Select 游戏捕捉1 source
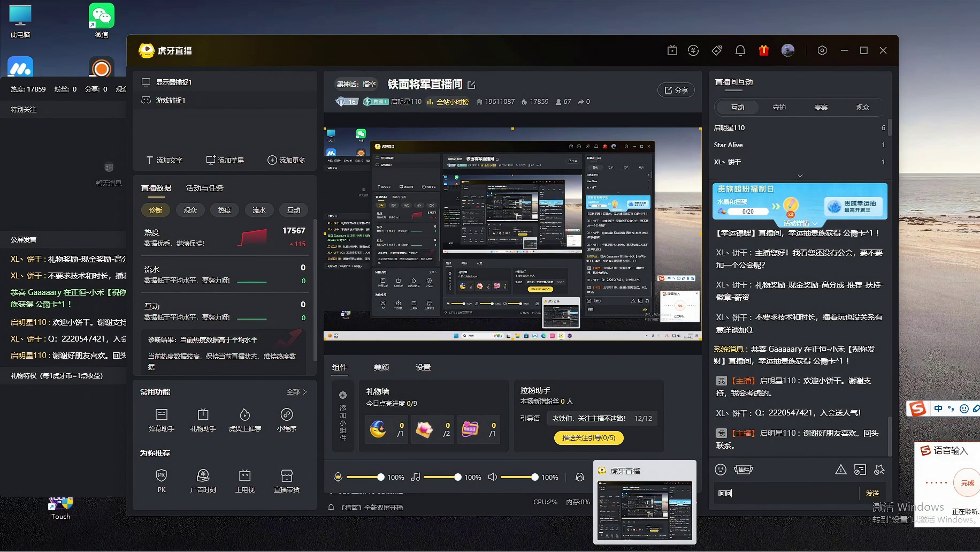Screen dimensions: 980x552 (225, 100)
